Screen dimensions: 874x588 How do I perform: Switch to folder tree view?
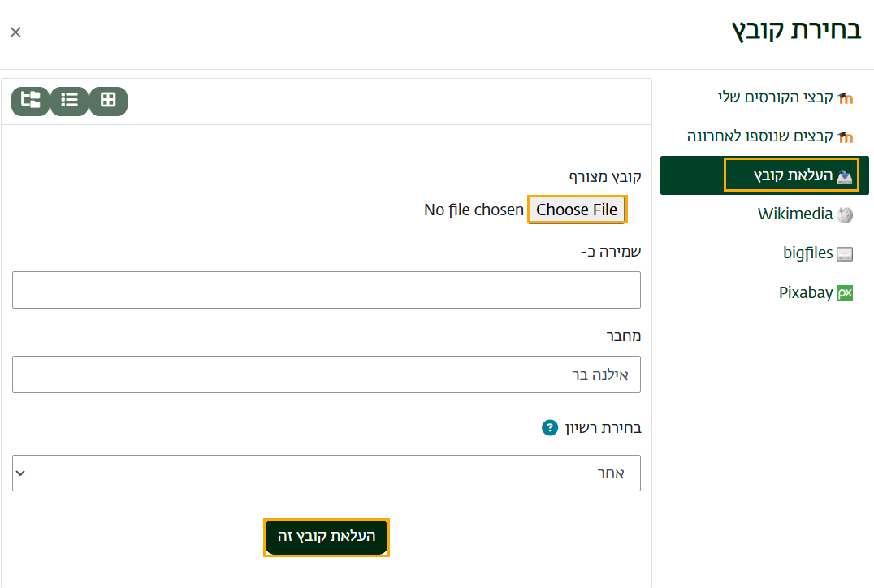pos(31,101)
